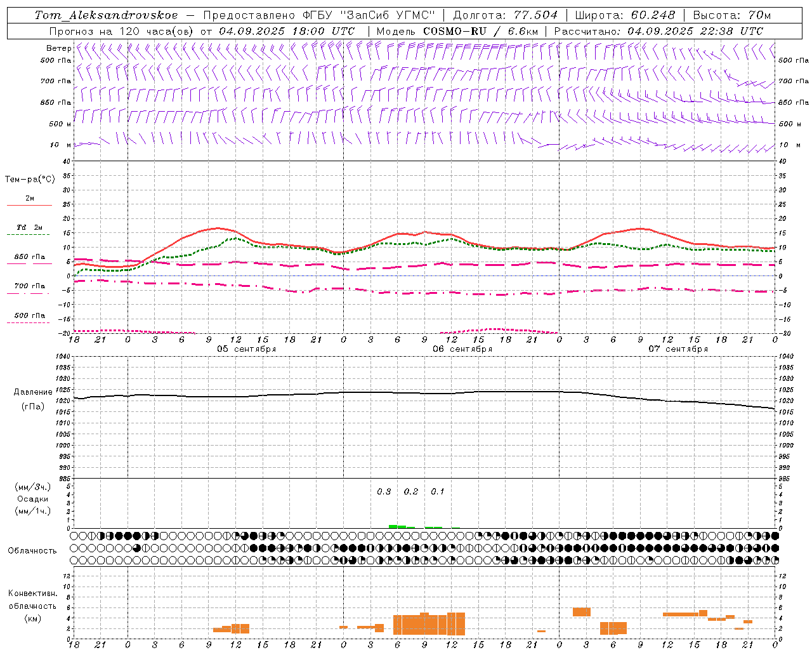Click the forecast start time 04.09.2025 18:00 UTC

[x=286, y=31]
